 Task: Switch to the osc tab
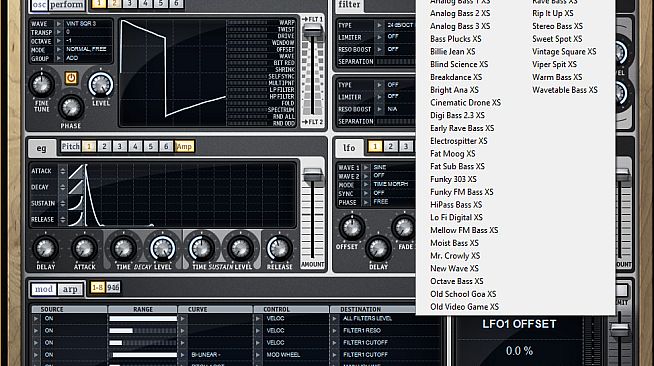39,5
